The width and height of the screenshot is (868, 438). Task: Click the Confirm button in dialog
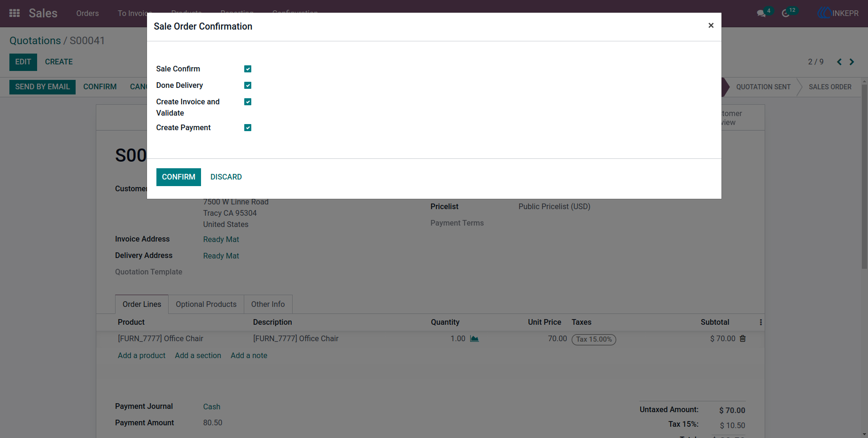[x=178, y=177]
